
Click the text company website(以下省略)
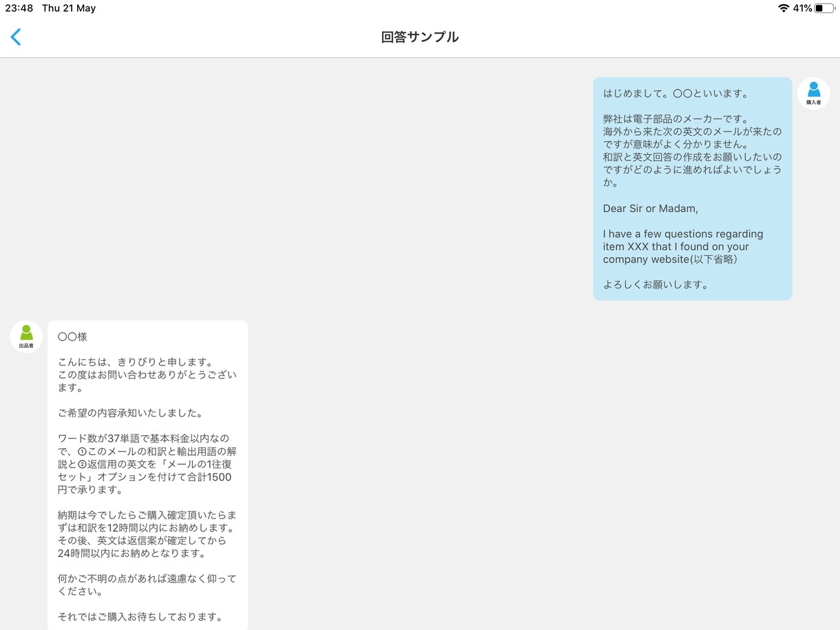tap(671, 259)
